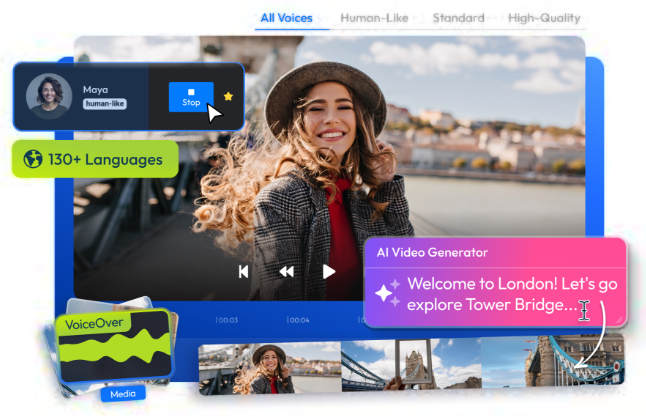The image size is (646, 416).
Task: Skip to the start of the video
Action: click(x=243, y=272)
